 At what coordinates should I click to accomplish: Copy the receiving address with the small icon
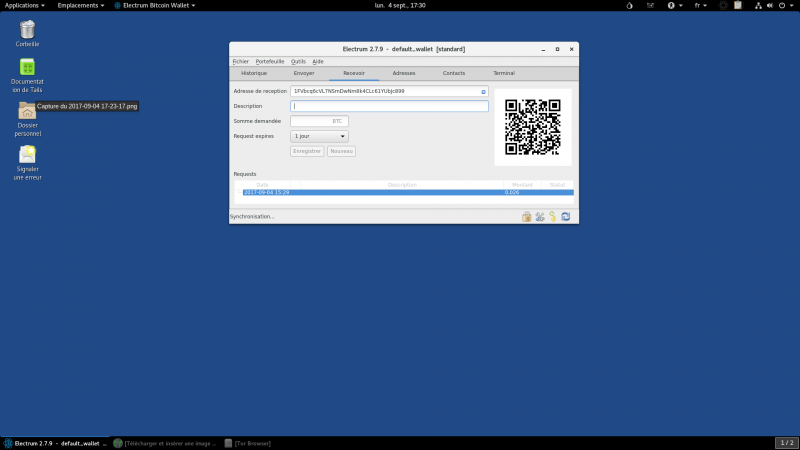pyautogui.click(x=483, y=91)
